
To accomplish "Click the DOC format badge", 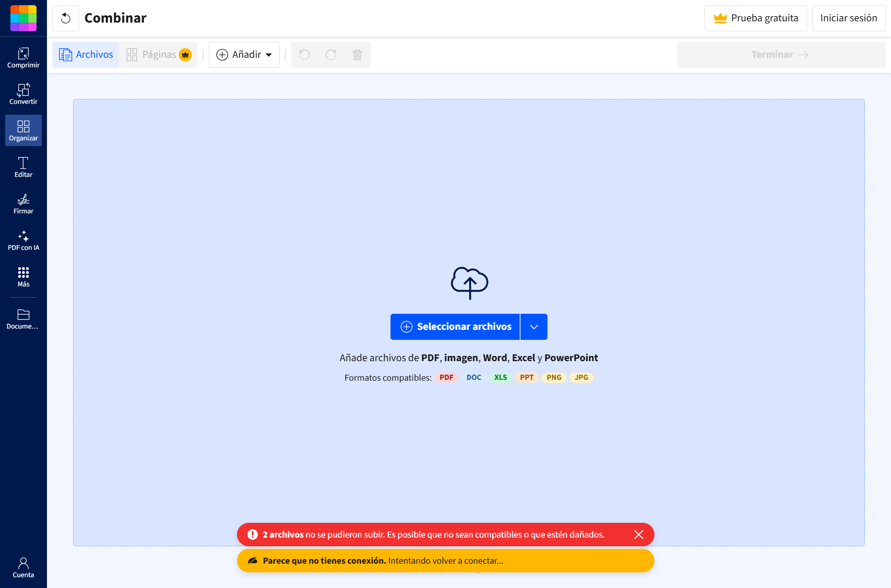I will coord(474,378).
